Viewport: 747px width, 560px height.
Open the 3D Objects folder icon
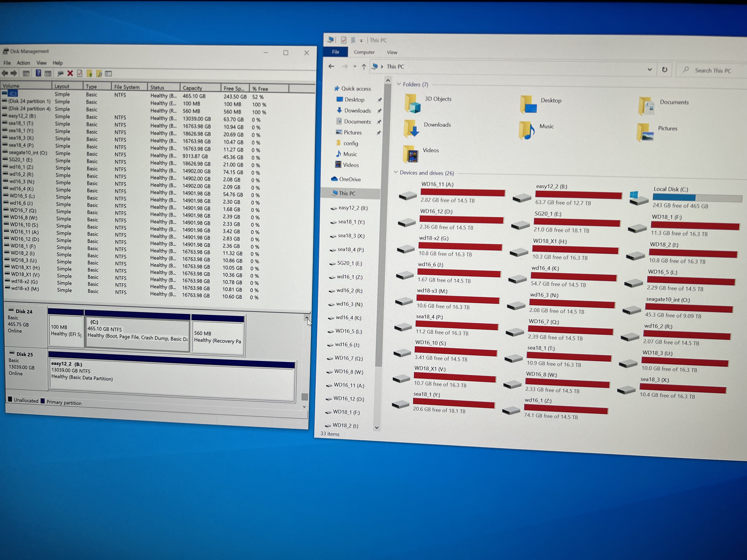413,103
